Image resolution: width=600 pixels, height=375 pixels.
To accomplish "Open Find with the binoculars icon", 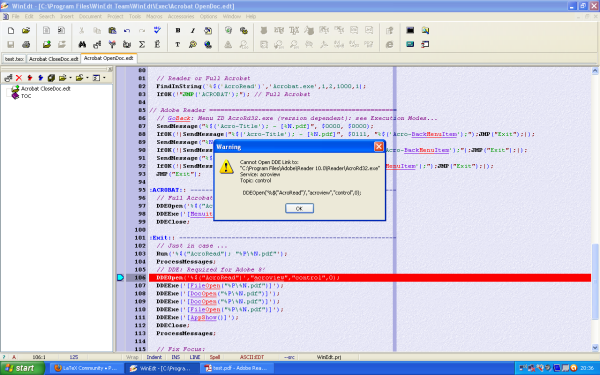I will point(82,45).
